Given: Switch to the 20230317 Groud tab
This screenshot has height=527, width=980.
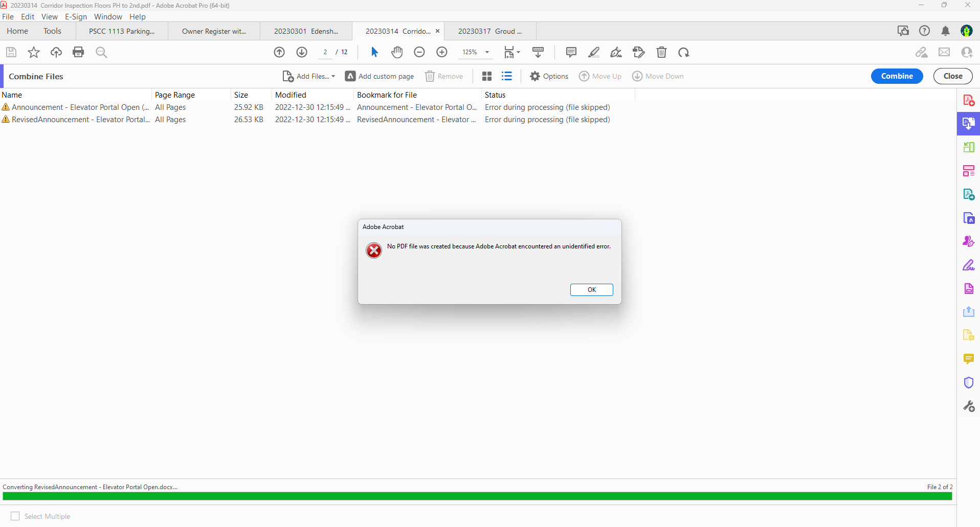Looking at the screenshot, I should click(x=489, y=31).
